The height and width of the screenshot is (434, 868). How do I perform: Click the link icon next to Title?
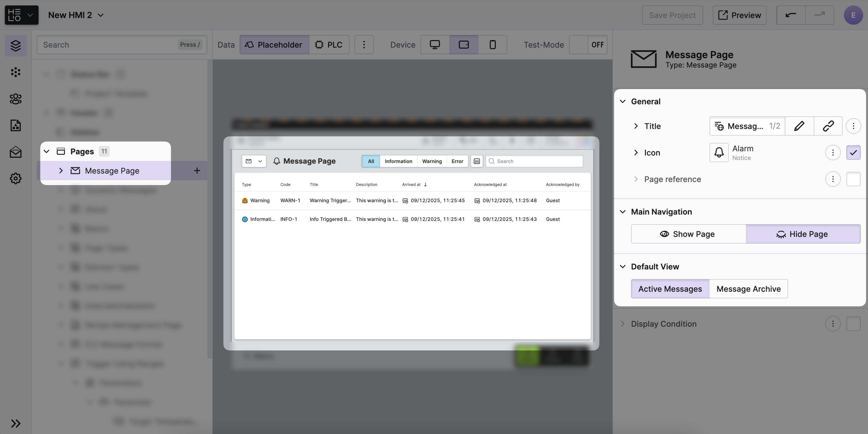tap(828, 126)
